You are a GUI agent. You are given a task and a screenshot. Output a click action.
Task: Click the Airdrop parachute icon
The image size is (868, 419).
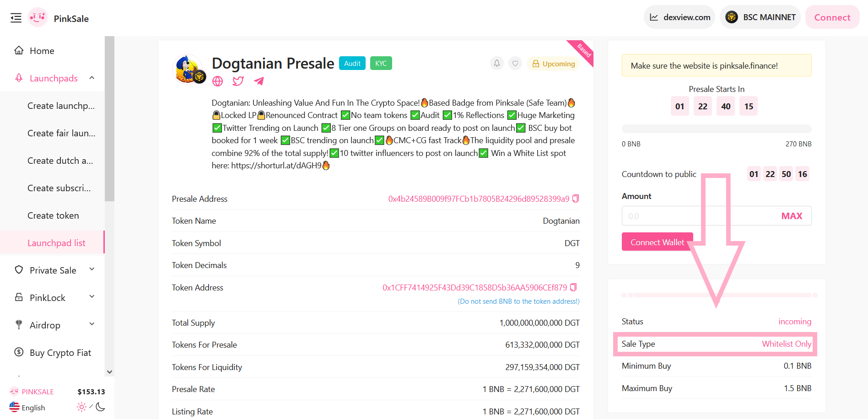(19, 324)
